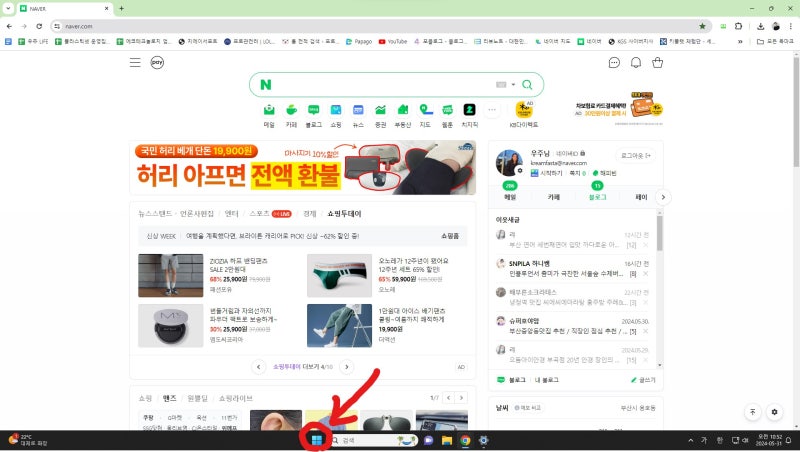Expand the profile tabs with right chevron
This screenshot has width=800, height=452.
[x=663, y=197]
